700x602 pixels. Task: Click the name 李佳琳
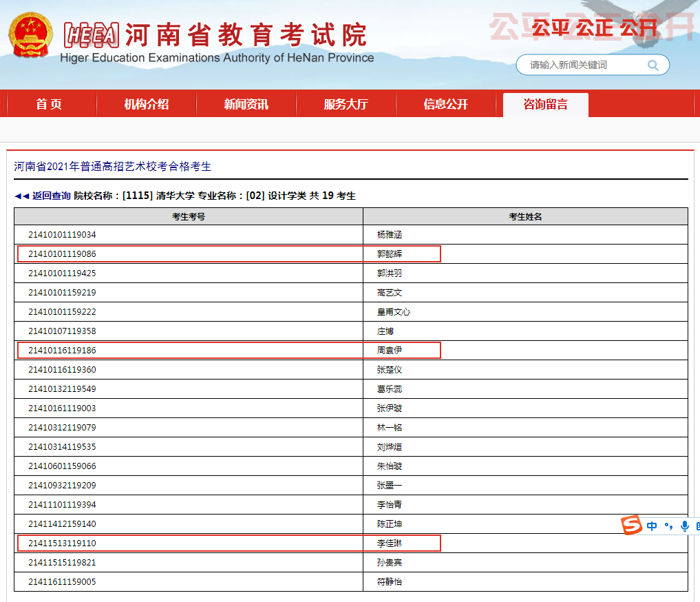pos(390,543)
